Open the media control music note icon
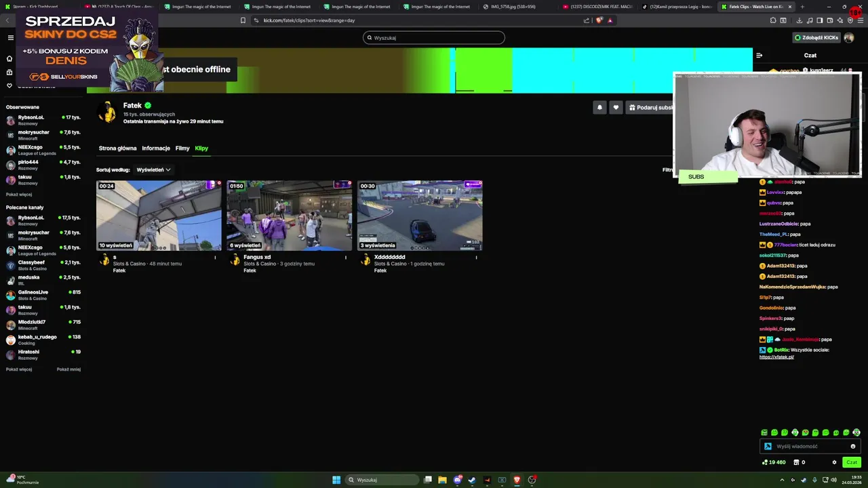The width and height of the screenshot is (868, 488). (x=810, y=20)
